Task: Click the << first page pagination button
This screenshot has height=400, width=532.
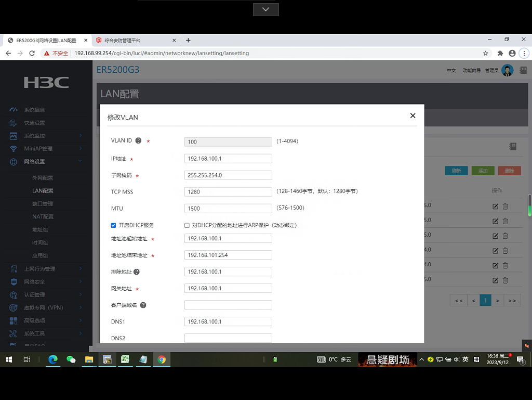Action: 459,301
